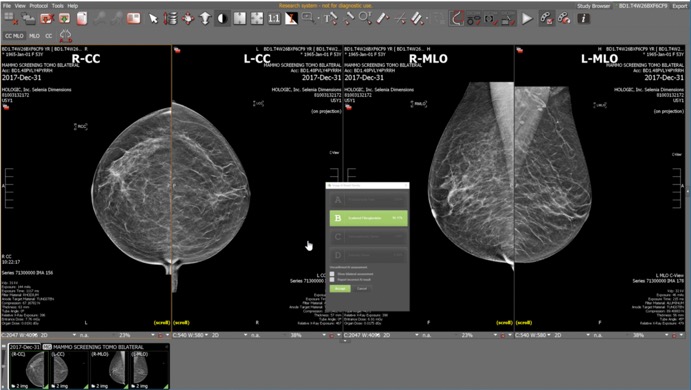Select the L-CC thumbnail
Viewport: 691px width, 390px height.
coord(69,370)
